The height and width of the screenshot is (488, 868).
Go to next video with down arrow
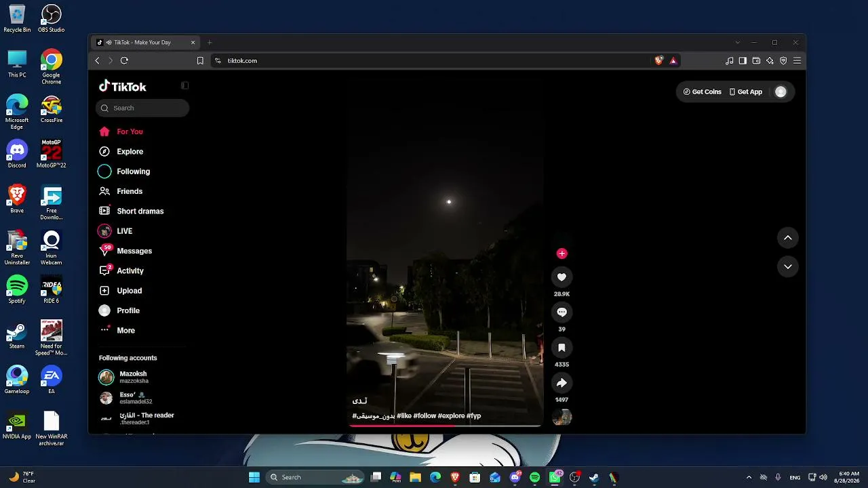787,266
